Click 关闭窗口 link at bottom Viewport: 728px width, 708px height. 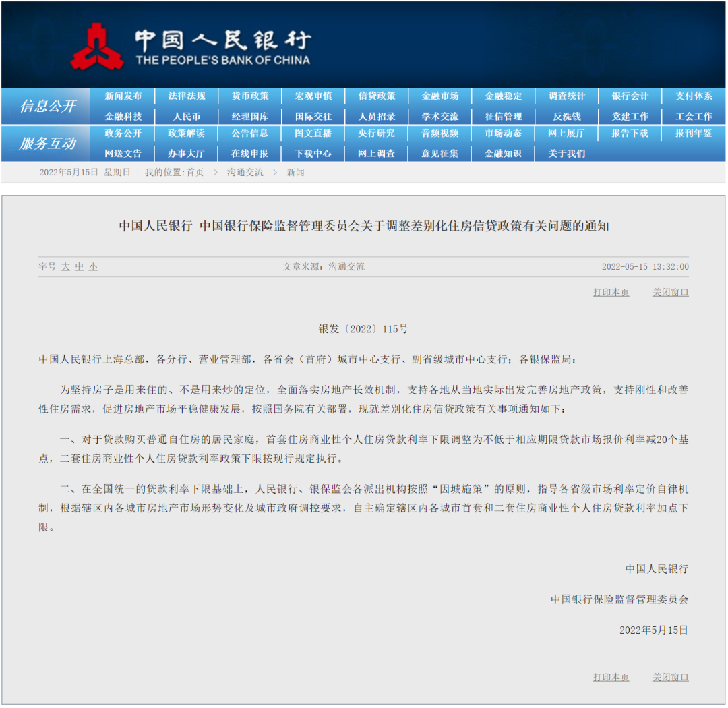670,677
